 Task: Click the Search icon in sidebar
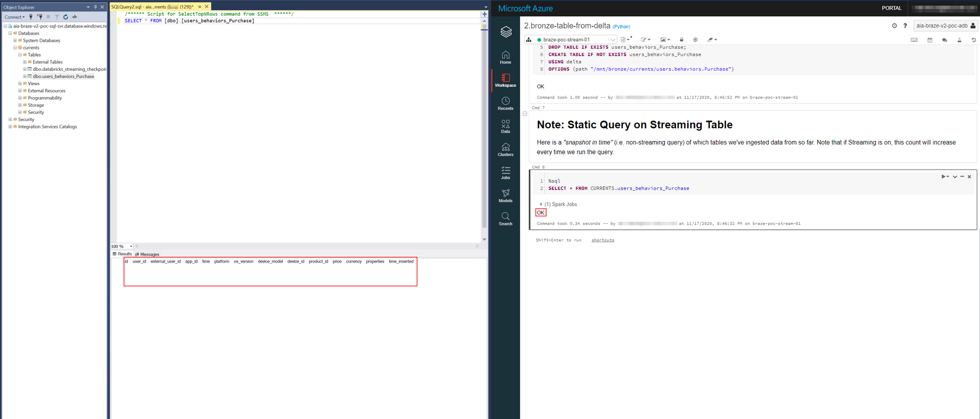(x=505, y=218)
